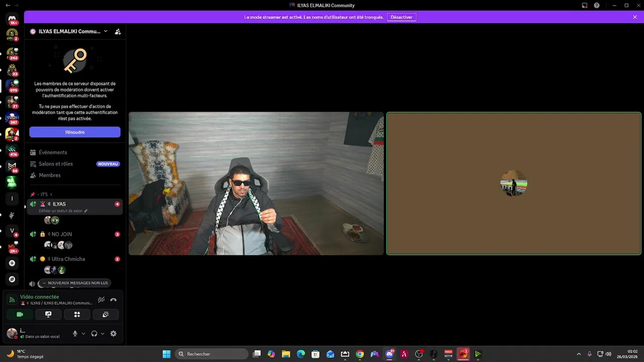This screenshot has height=362, width=644.
Task: Focus the webcam video tile
Action: [256, 184]
